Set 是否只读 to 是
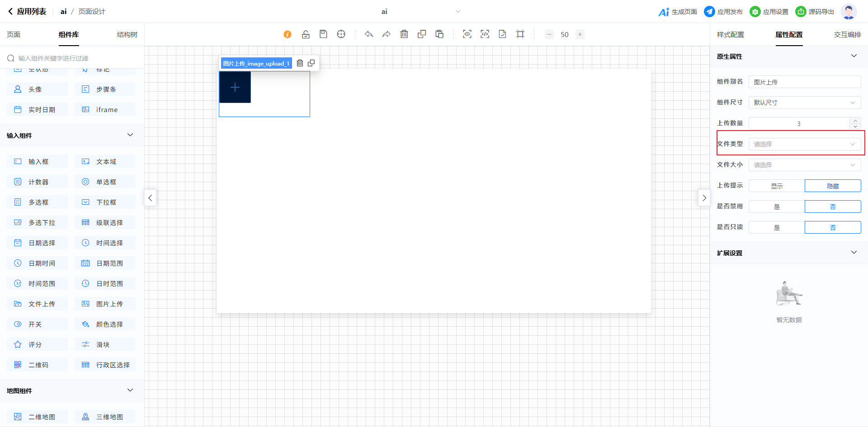 pos(777,227)
